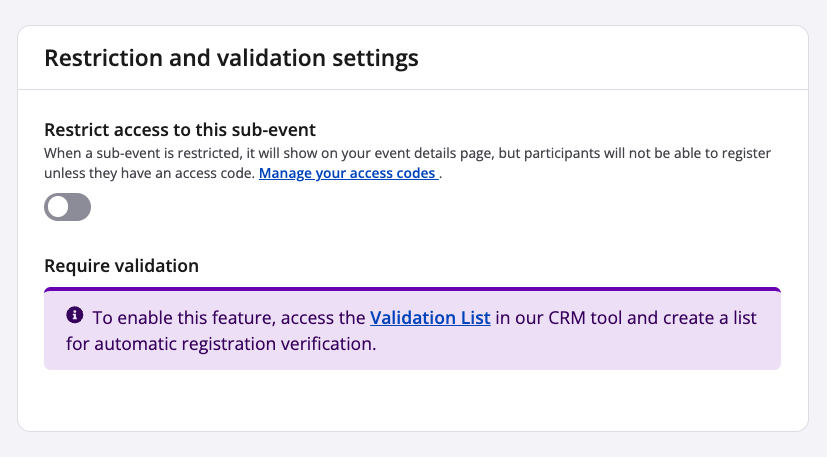This screenshot has height=457, width=827.
Task: Click the Restriction and validation settings heading
Action: coord(231,58)
